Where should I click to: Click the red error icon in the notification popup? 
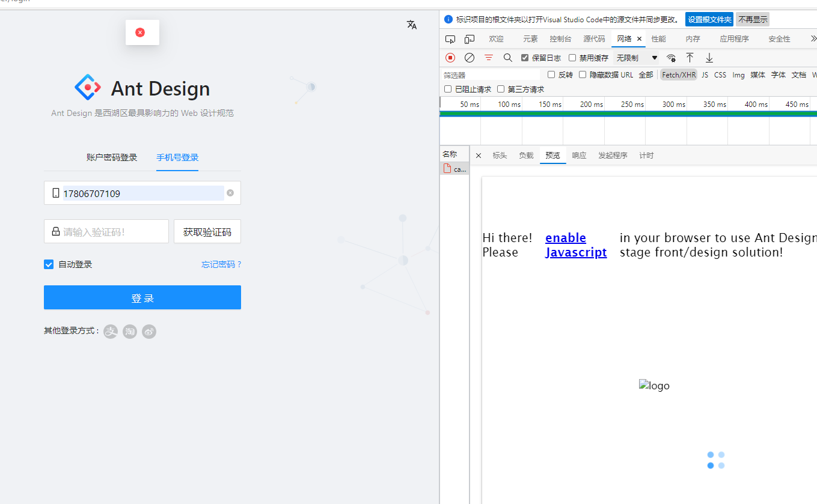point(140,32)
